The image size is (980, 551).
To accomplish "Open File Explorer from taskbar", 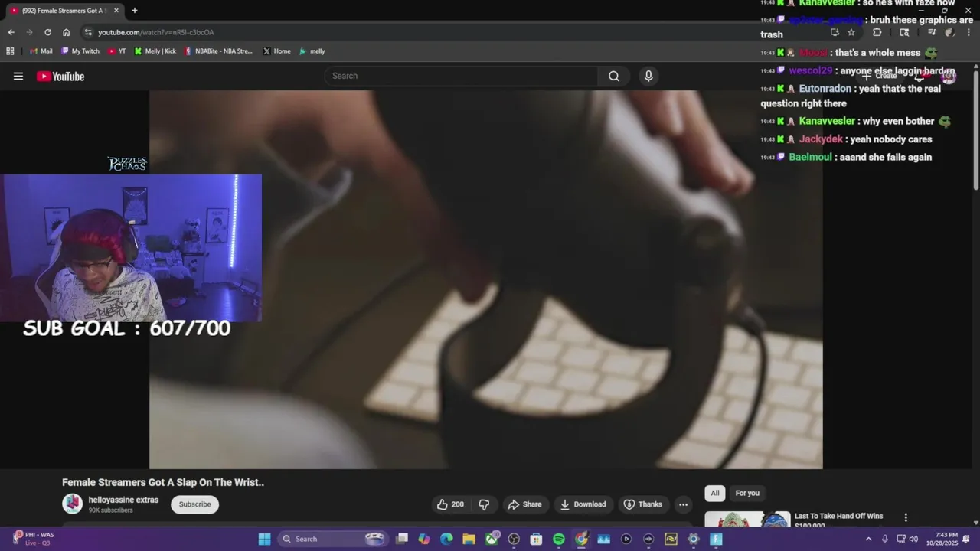I will (469, 539).
